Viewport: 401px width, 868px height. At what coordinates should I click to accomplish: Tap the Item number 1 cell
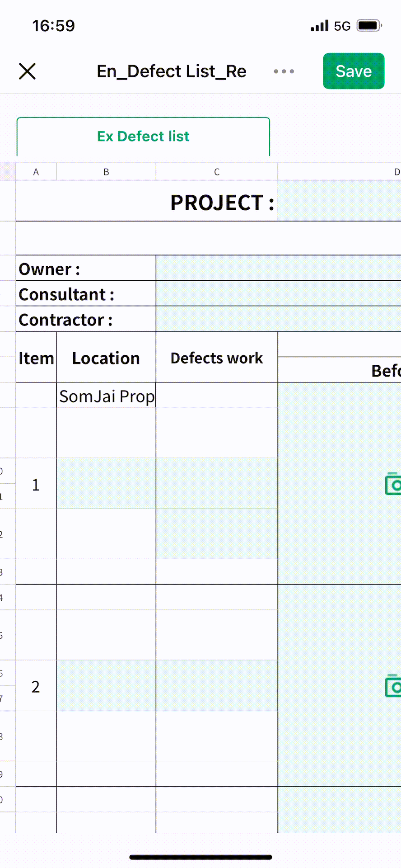36,485
